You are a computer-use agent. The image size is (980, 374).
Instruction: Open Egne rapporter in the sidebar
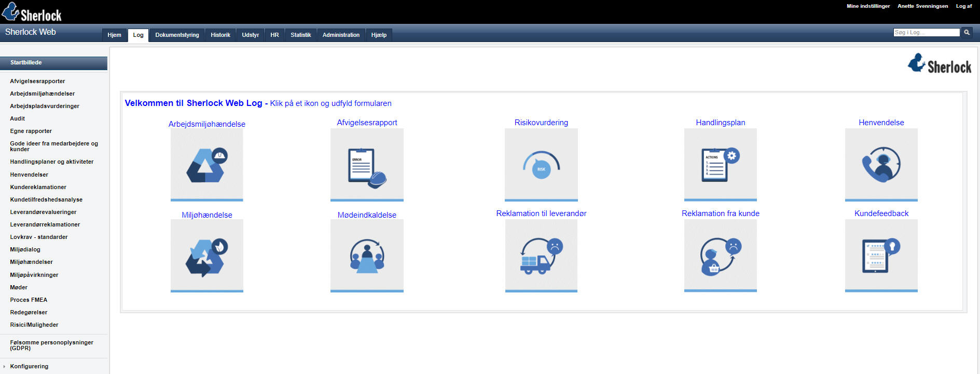31,131
